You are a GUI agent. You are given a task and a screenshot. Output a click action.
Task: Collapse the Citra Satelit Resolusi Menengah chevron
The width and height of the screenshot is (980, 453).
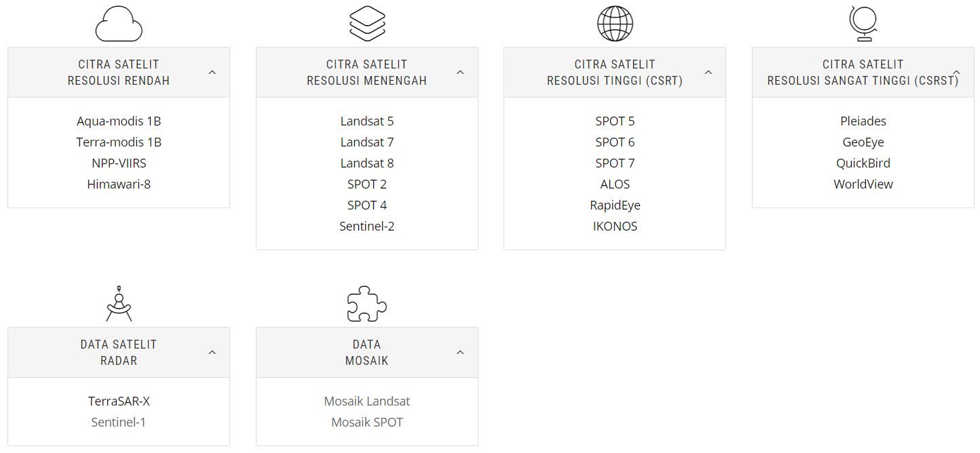(460, 73)
